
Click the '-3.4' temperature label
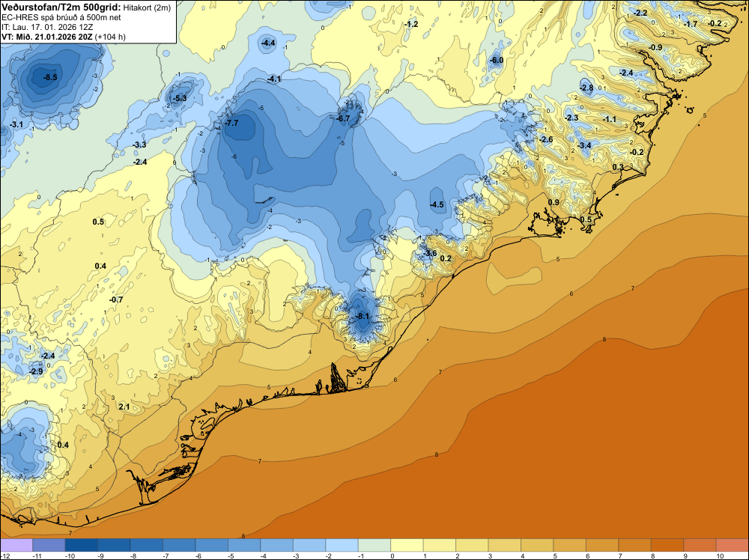(x=584, y=145)
